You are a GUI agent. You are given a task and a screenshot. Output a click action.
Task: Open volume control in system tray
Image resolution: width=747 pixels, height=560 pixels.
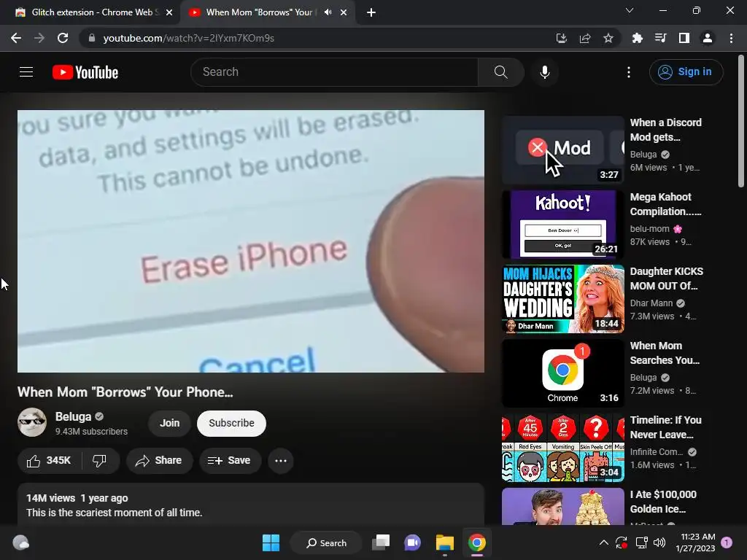tap(659, 542)
